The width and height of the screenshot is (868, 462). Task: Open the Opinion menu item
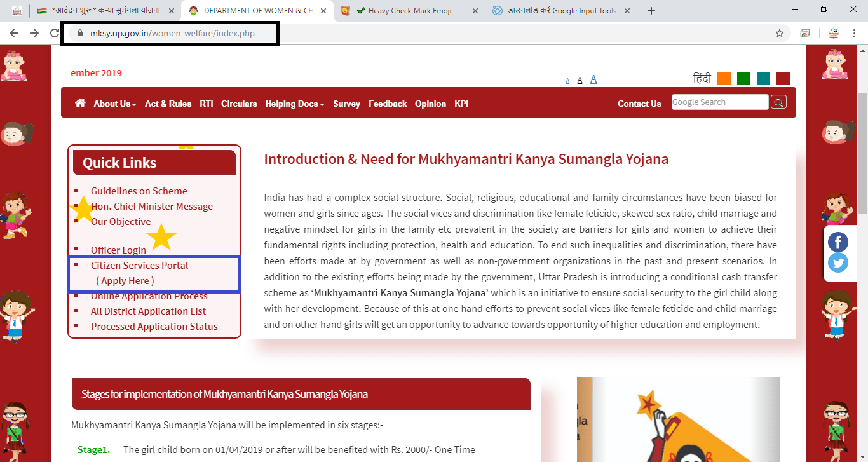[430, 104]
